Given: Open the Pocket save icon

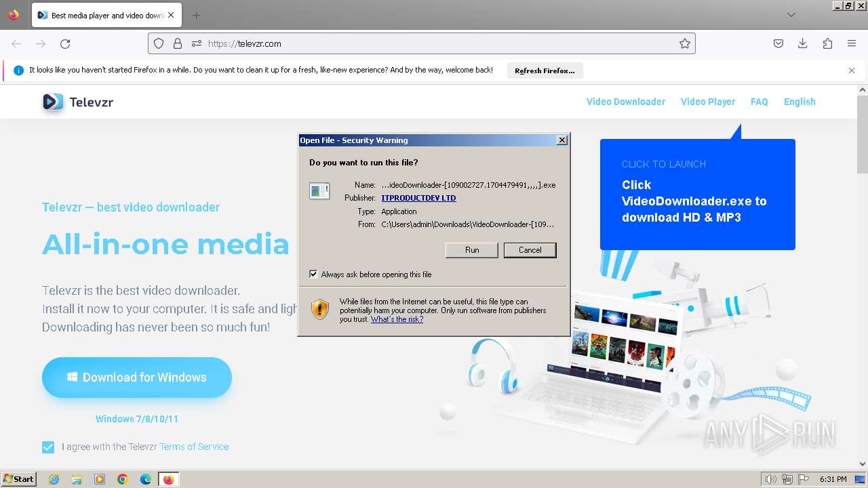Looking at the screenshot, I should coord(778,43).
